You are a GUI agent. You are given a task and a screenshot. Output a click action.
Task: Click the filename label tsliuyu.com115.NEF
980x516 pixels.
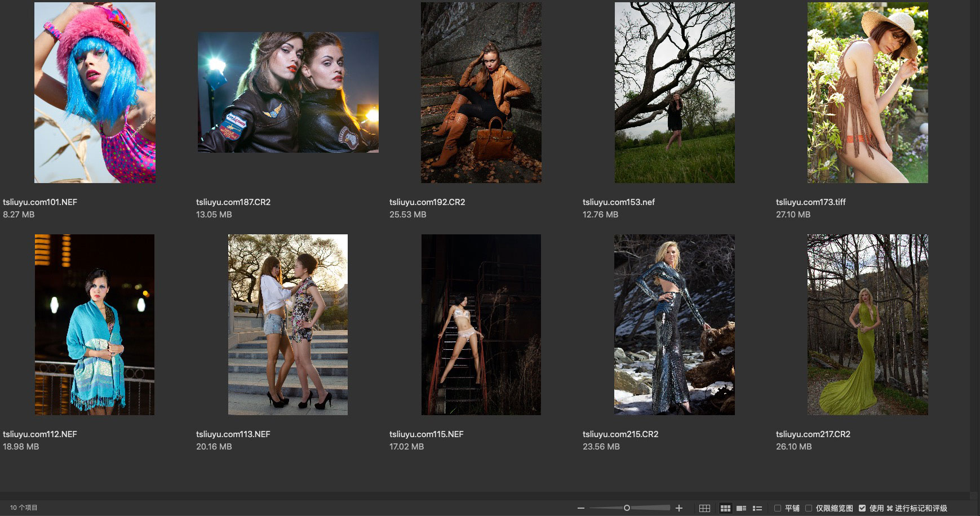[427, 434]
